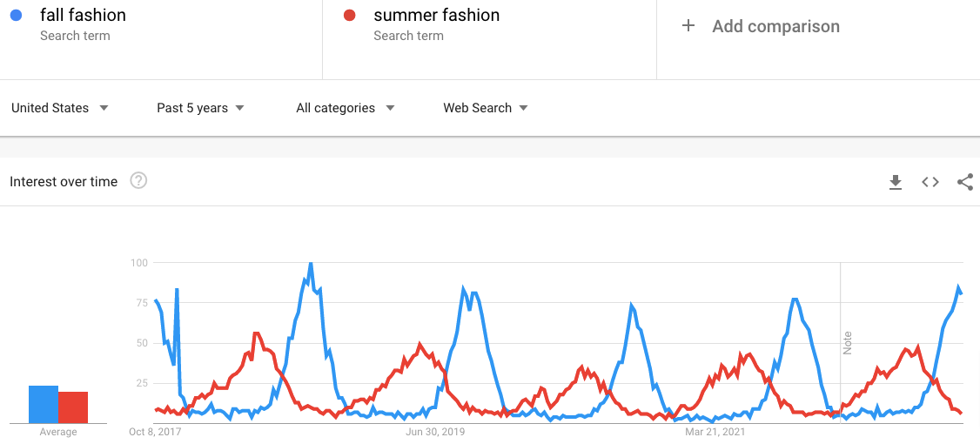Open help for Interest over time
This screenshot has width=980, height=444.
[x=138, y=181]
